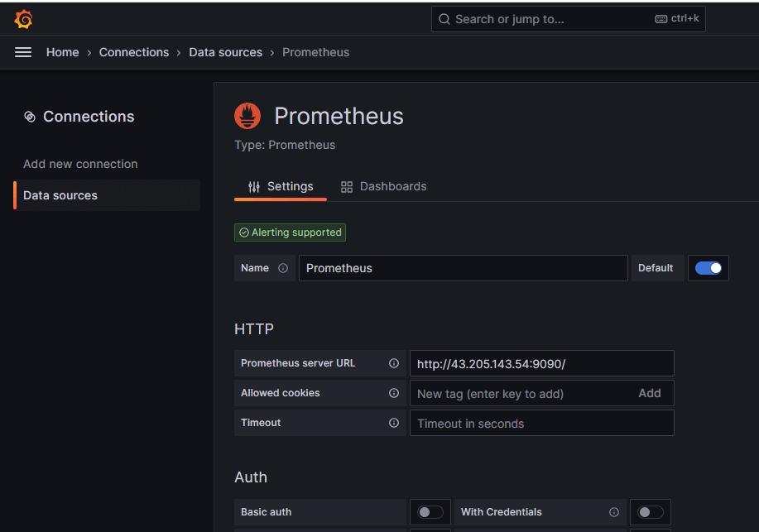The height and width of the screenshot is (532, 759).
Task: Click the Settings sliders icon
Action: point(254,187)
